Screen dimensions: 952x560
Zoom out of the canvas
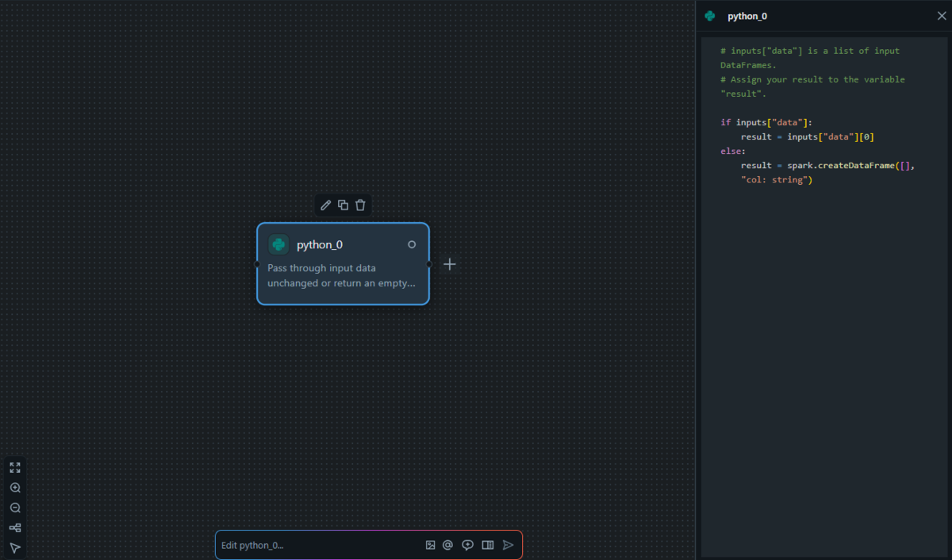pos(15,508)
